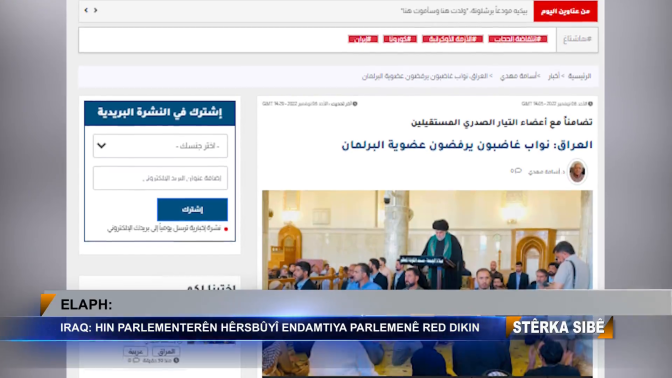
Task: Select the الرئيسية breadcrumb link
Action: pyautogui.click(x=579, y=76)
